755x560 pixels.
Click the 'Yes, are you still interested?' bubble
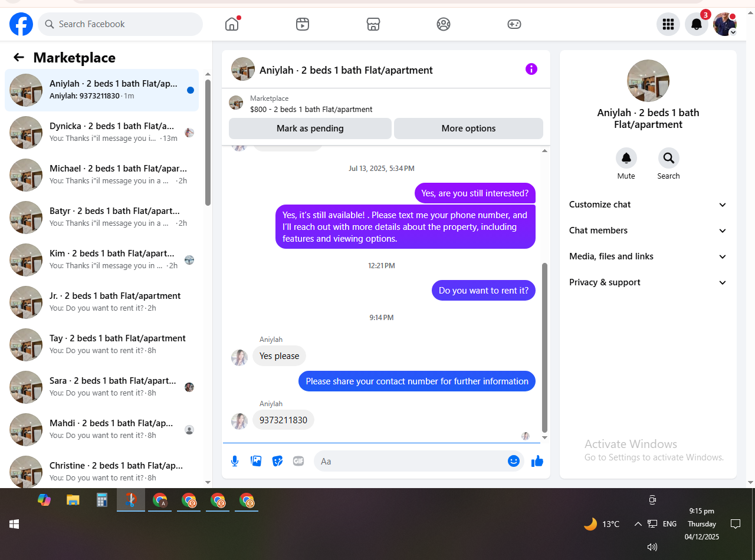point(475,193)
